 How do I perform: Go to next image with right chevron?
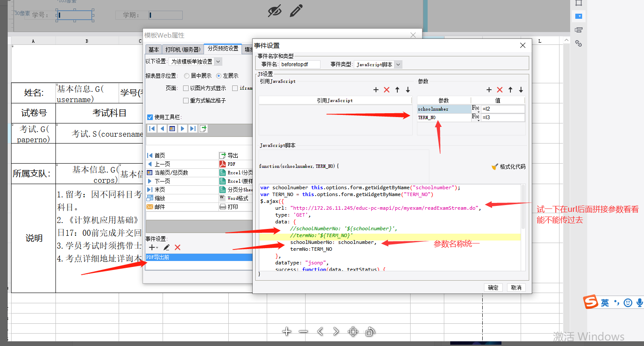click(x=336, y=331)
